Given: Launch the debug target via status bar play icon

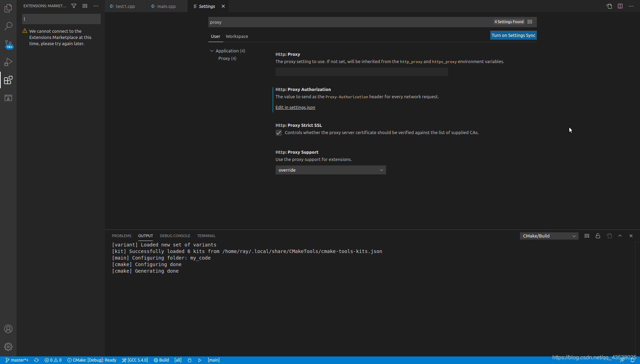Looking at the screenshot, I should pyautogui.click(x=200, y=360).
